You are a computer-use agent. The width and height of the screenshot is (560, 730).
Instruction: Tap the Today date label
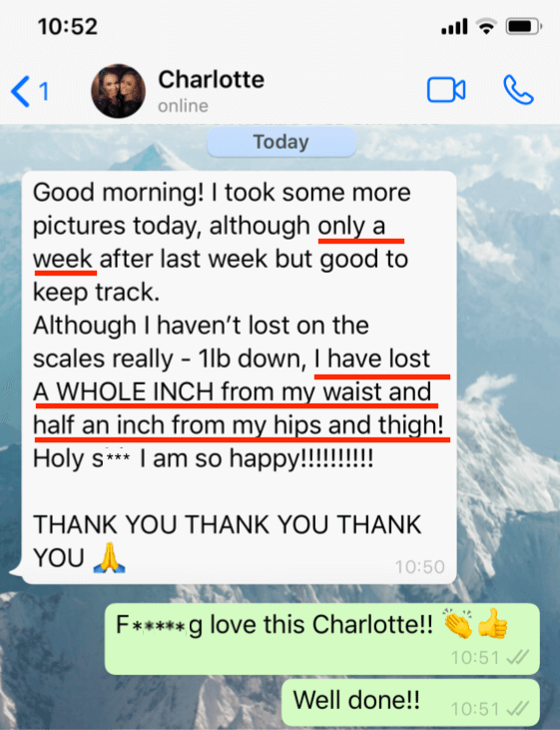tap(281, 142)
